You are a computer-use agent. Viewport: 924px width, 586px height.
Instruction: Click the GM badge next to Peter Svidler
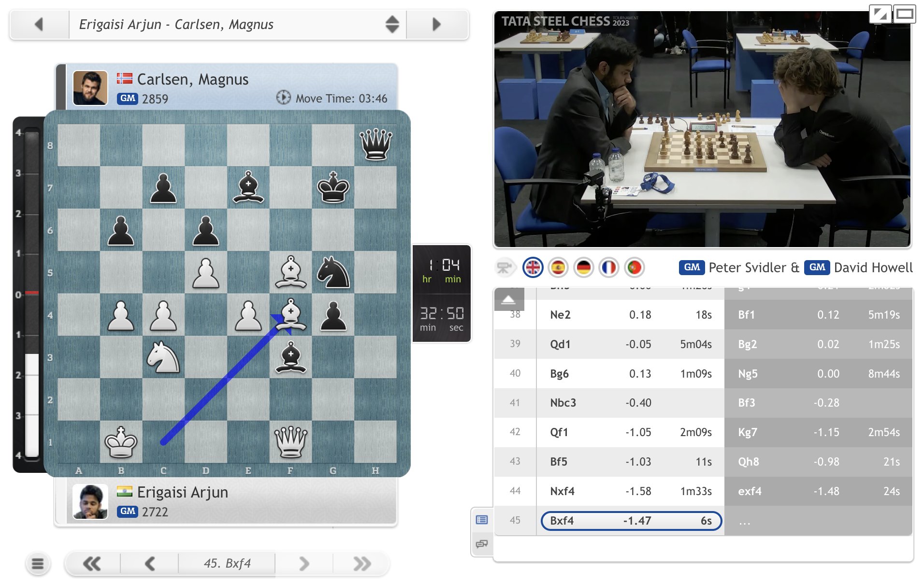(692, 267)
